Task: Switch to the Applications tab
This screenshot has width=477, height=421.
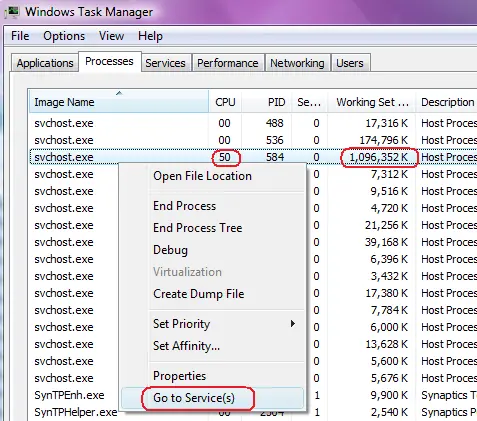Action: 45,63
